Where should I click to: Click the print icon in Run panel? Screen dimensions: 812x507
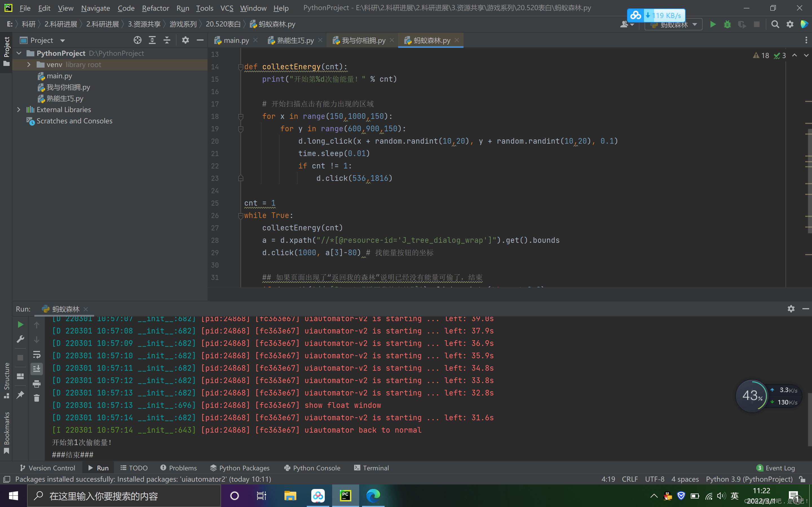coord(37,384)
